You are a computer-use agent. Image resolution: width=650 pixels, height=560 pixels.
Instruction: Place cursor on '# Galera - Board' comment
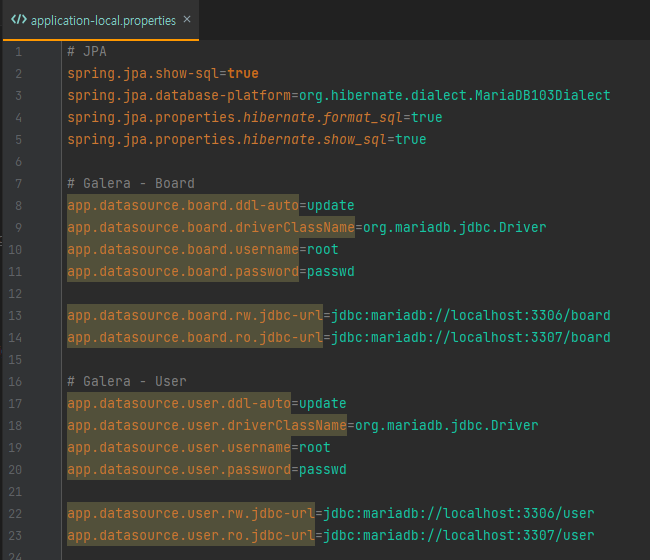click(130, 184)
